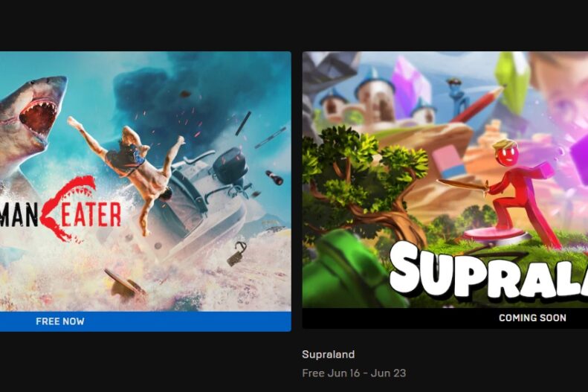This screenshot has width=588, height=392.
Task: Click the FREE NOW banner under Maneater
Action: tap(146, 321)
